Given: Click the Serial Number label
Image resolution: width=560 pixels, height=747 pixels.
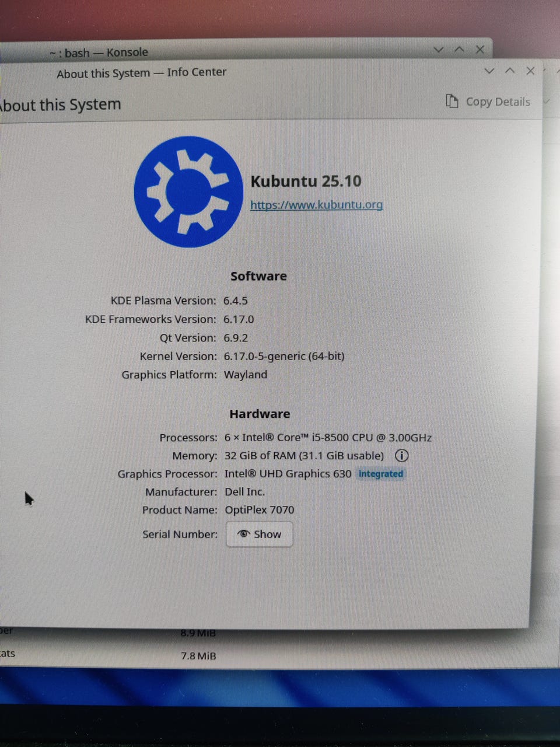Looking at the screenshot, I should (x=180, y=534).
